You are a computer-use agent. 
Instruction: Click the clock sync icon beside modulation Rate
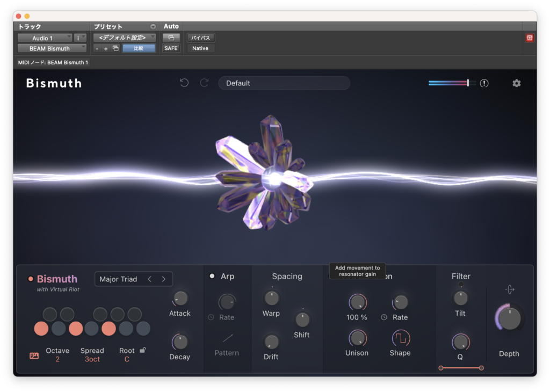[384, 317]
